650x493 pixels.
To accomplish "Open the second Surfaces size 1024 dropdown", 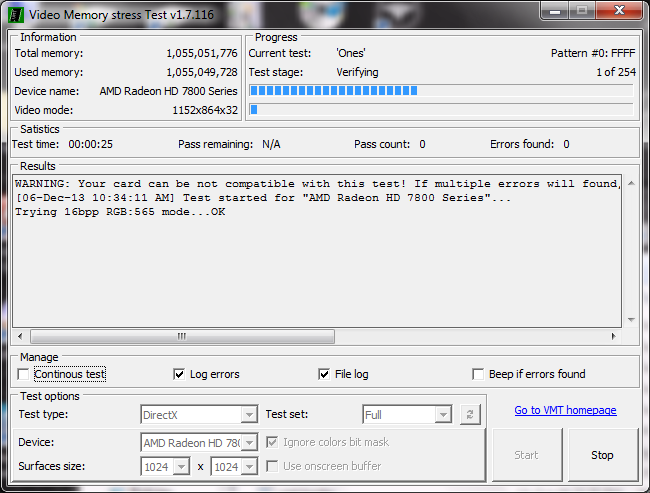I will 234,467.
